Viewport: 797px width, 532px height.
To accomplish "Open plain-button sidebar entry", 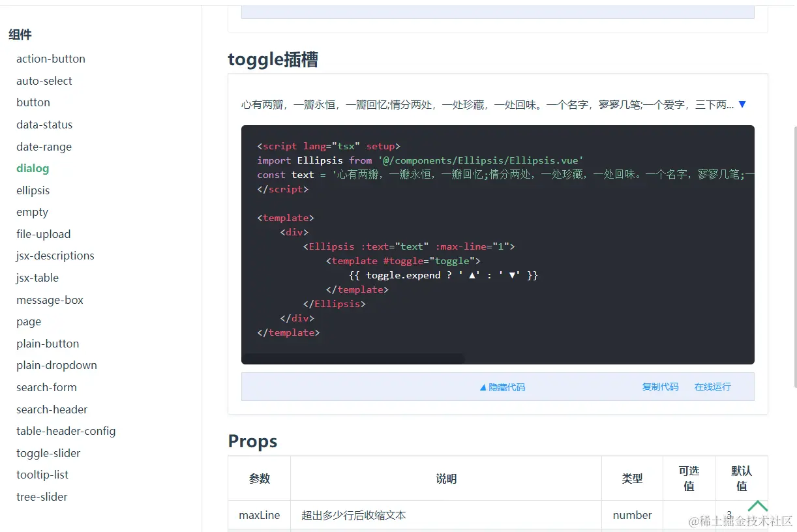I will tap(48, 344).
